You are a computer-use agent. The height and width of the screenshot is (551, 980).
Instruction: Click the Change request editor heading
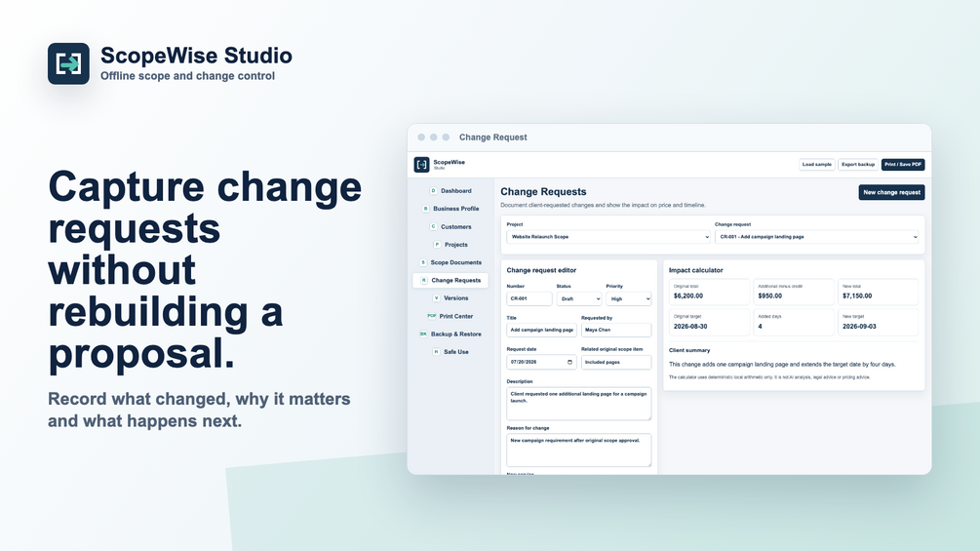(541, 270)
